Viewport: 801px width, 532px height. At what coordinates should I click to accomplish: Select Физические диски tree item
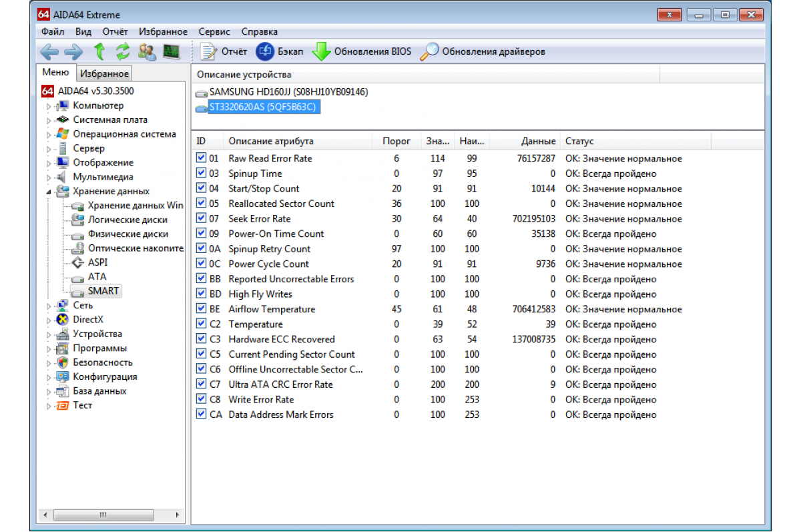pos(128,234)
